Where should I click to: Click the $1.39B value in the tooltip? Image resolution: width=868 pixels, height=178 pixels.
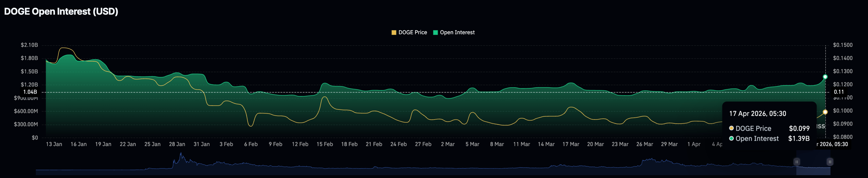click(x=799, y=139)
